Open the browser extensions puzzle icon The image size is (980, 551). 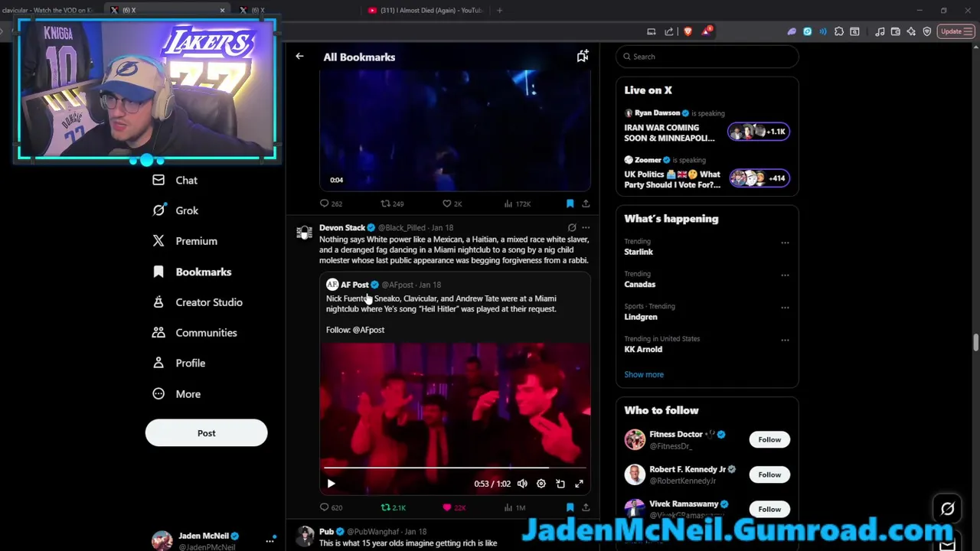839,31
